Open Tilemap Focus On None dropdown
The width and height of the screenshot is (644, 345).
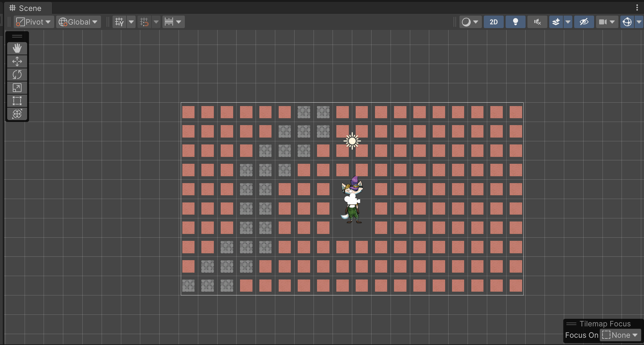620,335
